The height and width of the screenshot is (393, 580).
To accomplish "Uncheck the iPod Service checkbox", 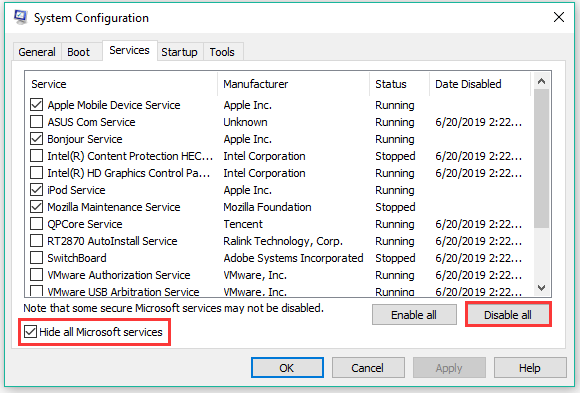I will pyautogui.click(x=36, y=190).
